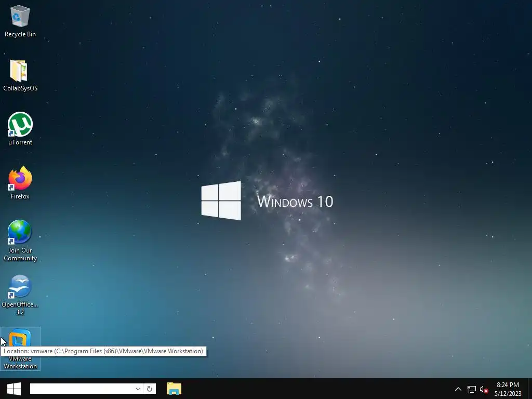Open the network status tray icon
The width and height of the screenshot is (532, 399).
click(x=472, y=389)
